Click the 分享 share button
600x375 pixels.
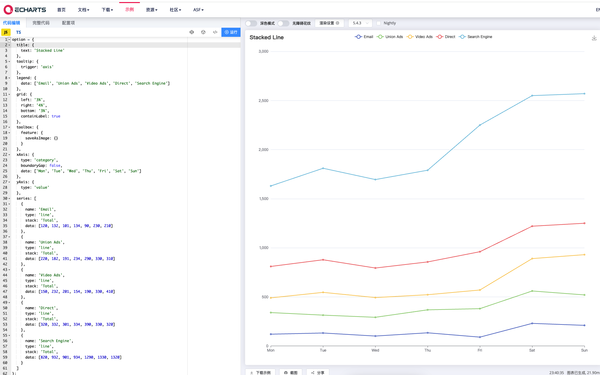click(x=318, y=372)
